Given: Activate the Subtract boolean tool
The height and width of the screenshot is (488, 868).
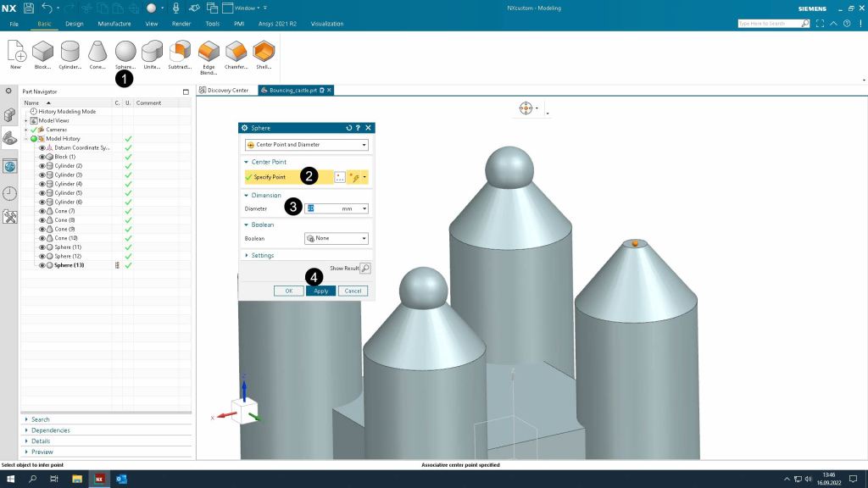Looking at the screenshot, I should [x=180, y=51].
